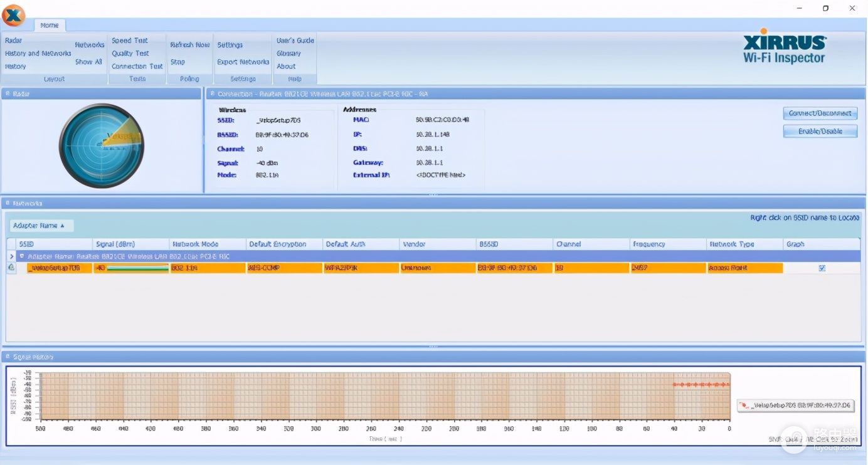Click Refresh Now in the Polling group
The width and height of the screenshot is (868, 465).
[x=189, y=45]
